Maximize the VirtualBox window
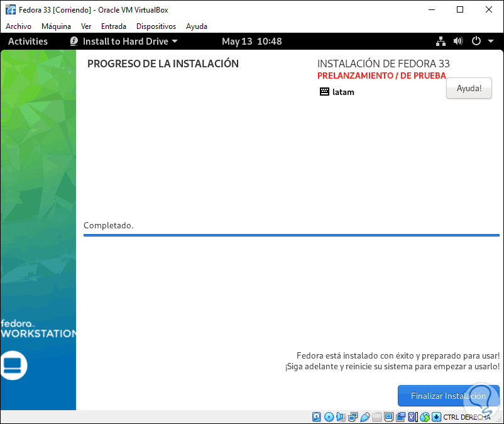This screenshot has width=504, height=424. coord(460,9)
